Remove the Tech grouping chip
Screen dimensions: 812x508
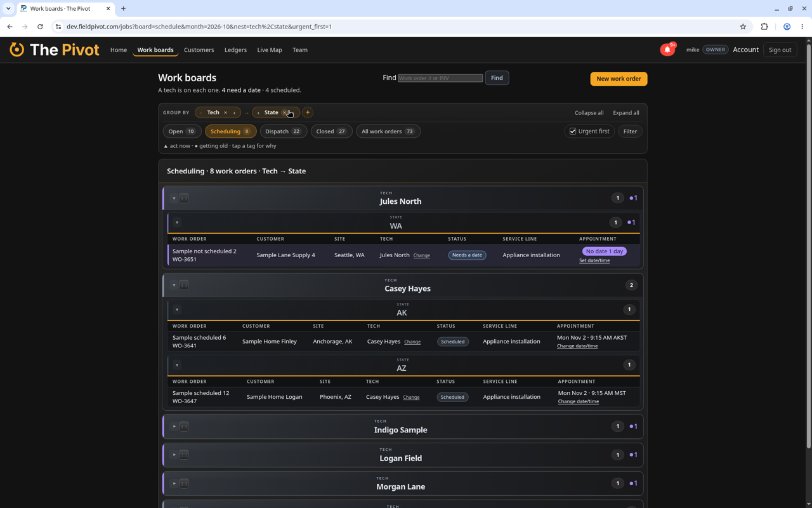pyautogui.click(x=225, y=112)
